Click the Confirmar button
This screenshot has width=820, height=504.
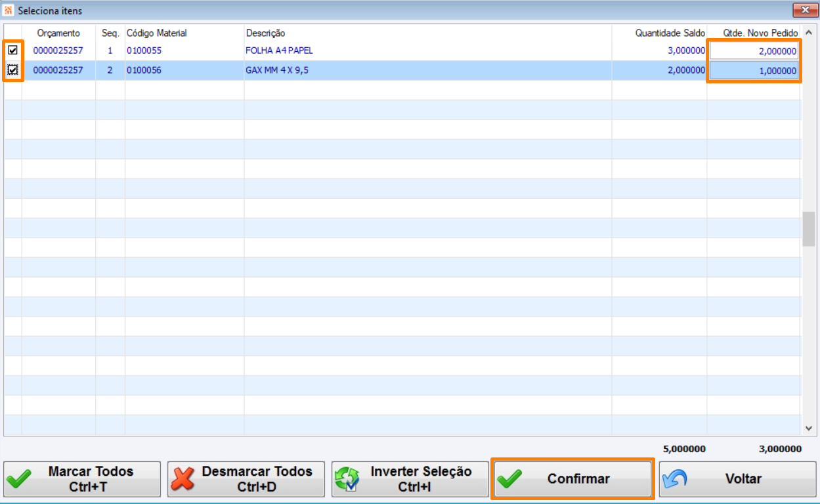tap(572, 479)
